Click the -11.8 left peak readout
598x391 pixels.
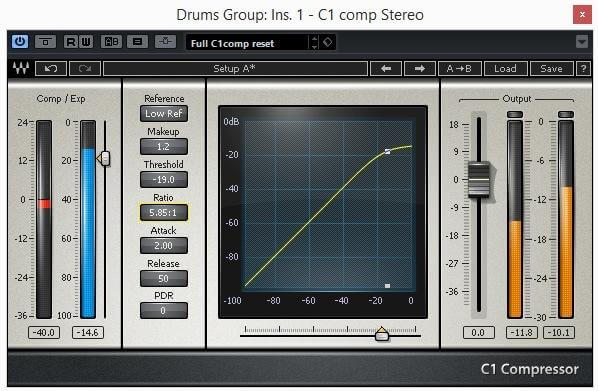tap(522, 333)
